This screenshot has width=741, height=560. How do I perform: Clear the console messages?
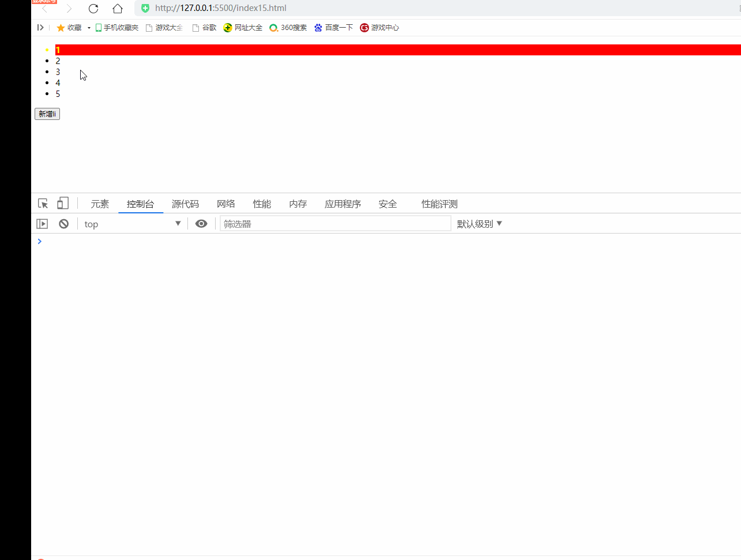pos(63,223)
